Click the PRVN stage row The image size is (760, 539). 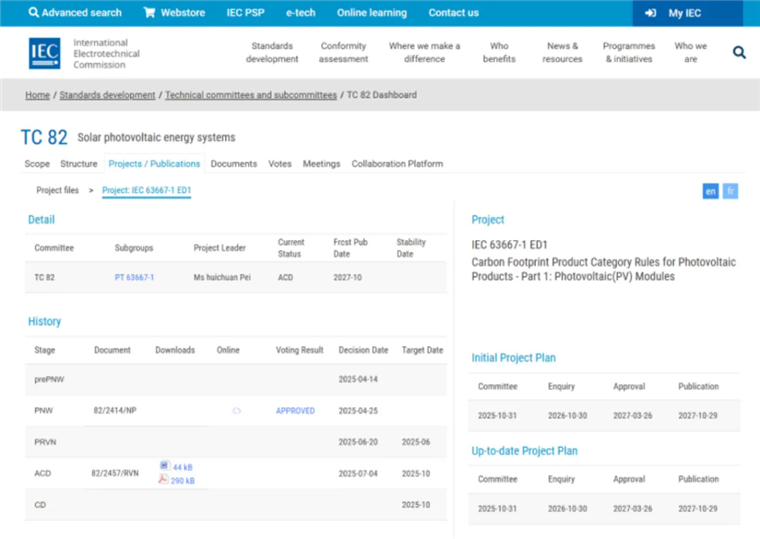click(236, 442)
